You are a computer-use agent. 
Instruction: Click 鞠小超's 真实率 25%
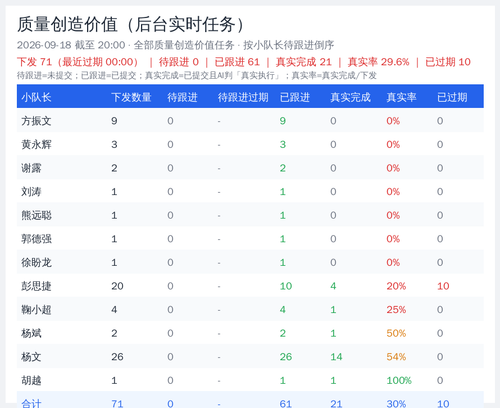click(396, 310)
